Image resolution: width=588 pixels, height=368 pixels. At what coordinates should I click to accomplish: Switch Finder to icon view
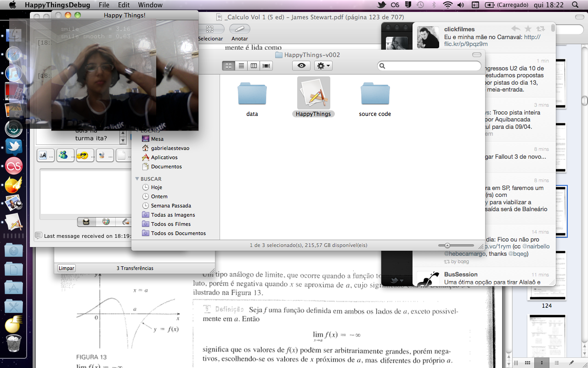228,66
